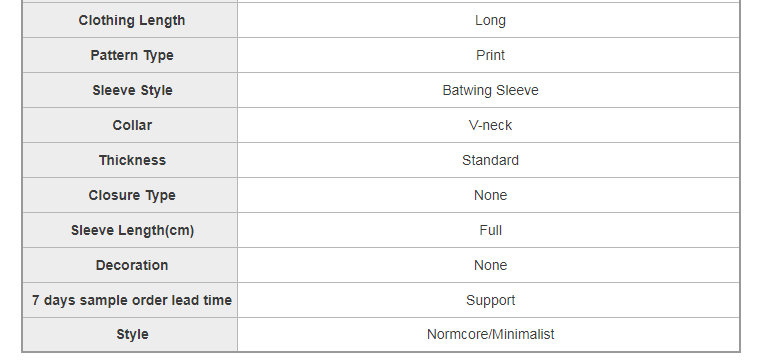Select None in Decoration row
Image resolution: width=761 pixels, height=363 pixels.
490,265
